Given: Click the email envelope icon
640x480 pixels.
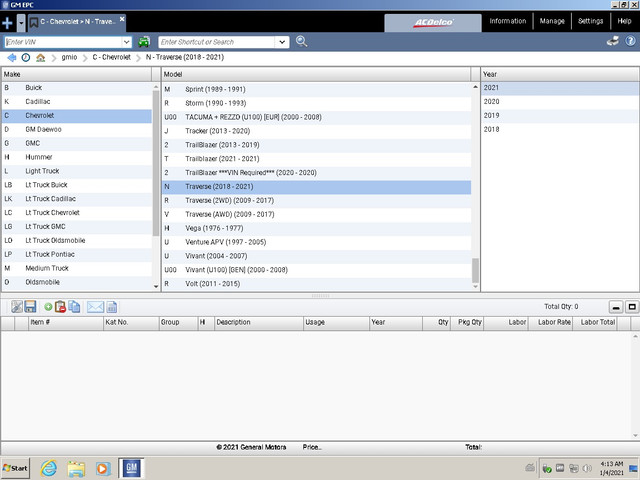Looking at the screenshot, I should click(x=96, y=307).
